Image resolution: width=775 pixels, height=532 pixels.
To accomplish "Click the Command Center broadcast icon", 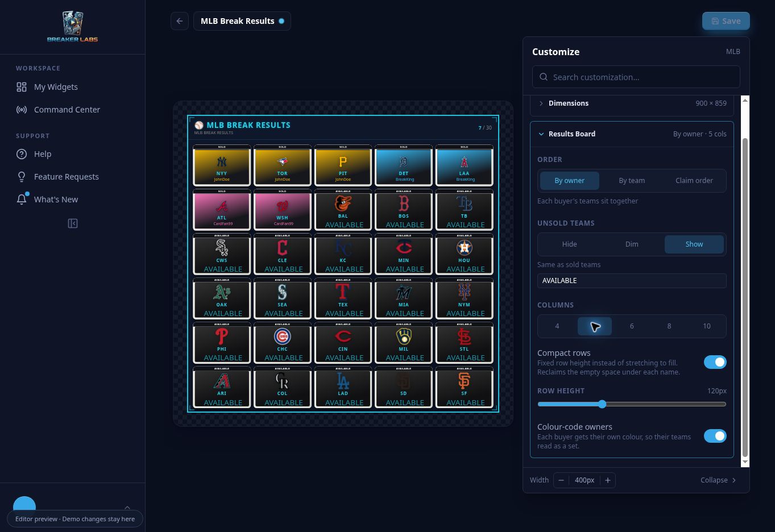I will pyautogui.click(x=22, y=110).
